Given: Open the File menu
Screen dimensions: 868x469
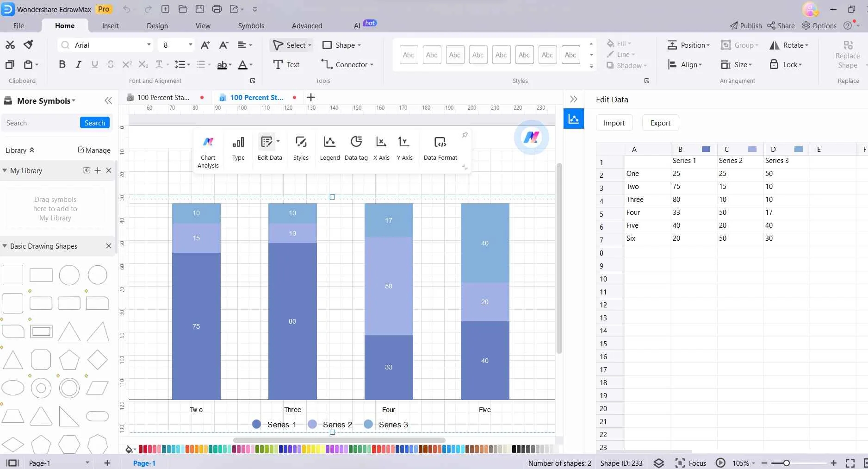Looking at the screenshot, I should coord(19,25).
